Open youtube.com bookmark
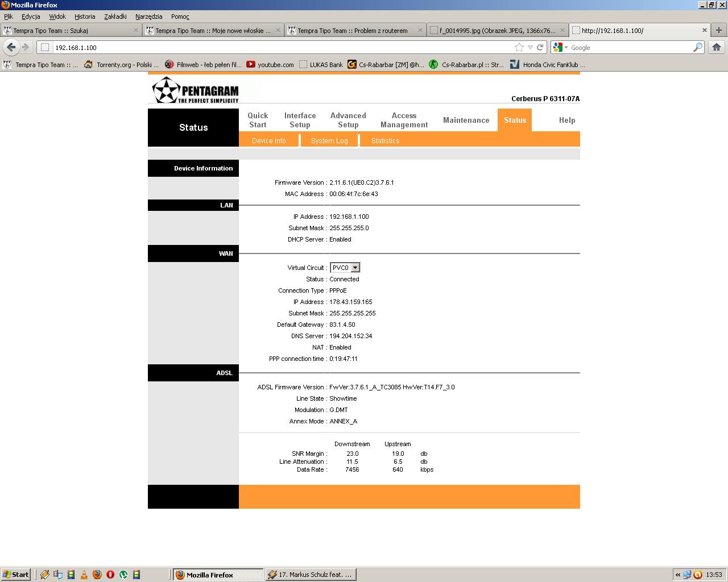This screenshot has width=728, height=582. [270, 64]
